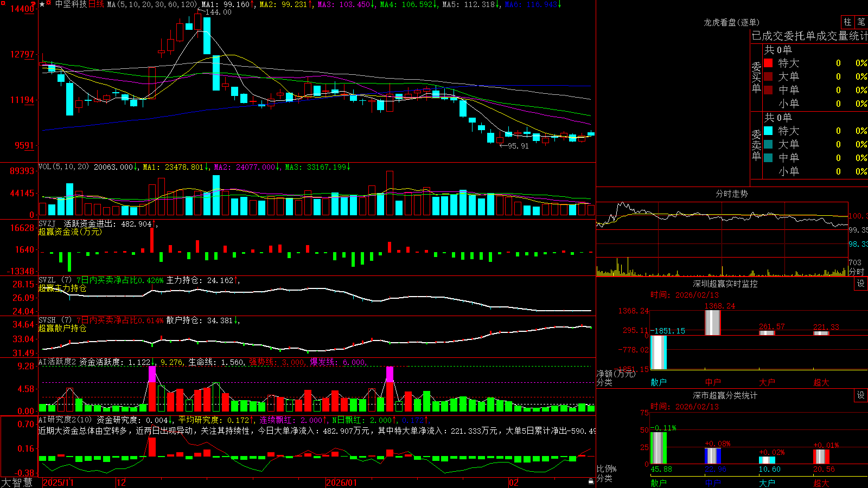Click the 超赢资金流(万元) label
Viewport: 868px width, 488px height.
[70, 232]
